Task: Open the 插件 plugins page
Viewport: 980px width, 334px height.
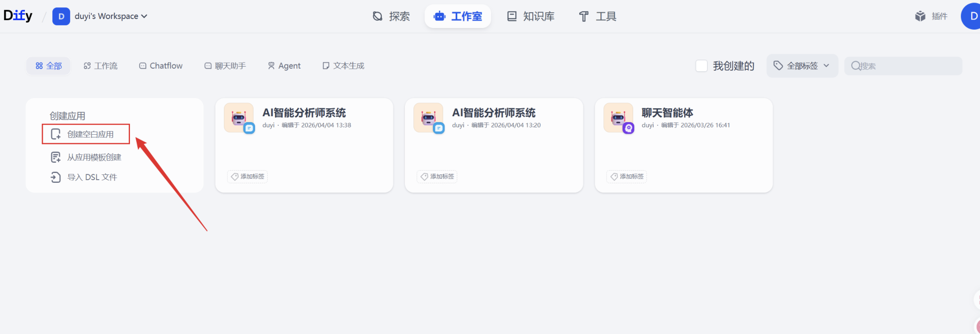Action: click(x=931, y=16)
